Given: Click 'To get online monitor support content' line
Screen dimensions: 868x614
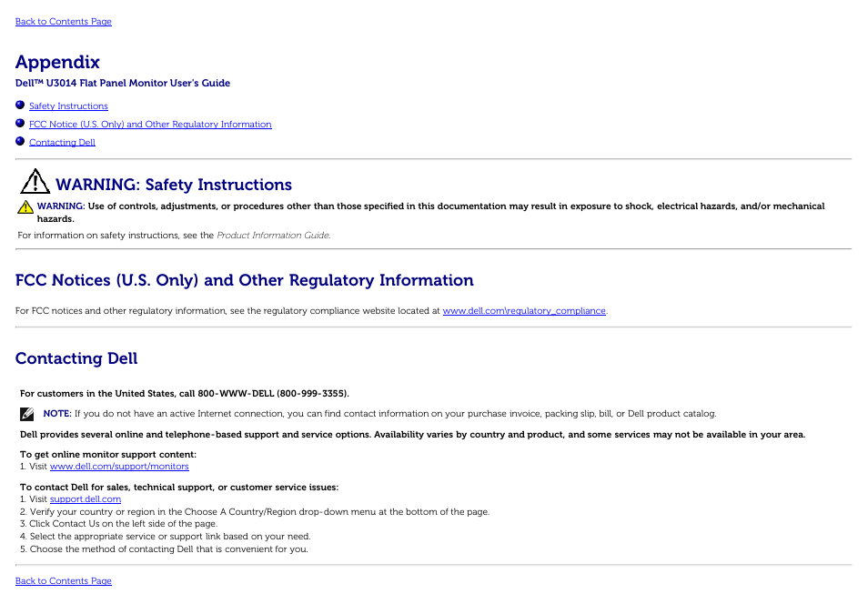Looking at the screenshot, I should point(108,455).
